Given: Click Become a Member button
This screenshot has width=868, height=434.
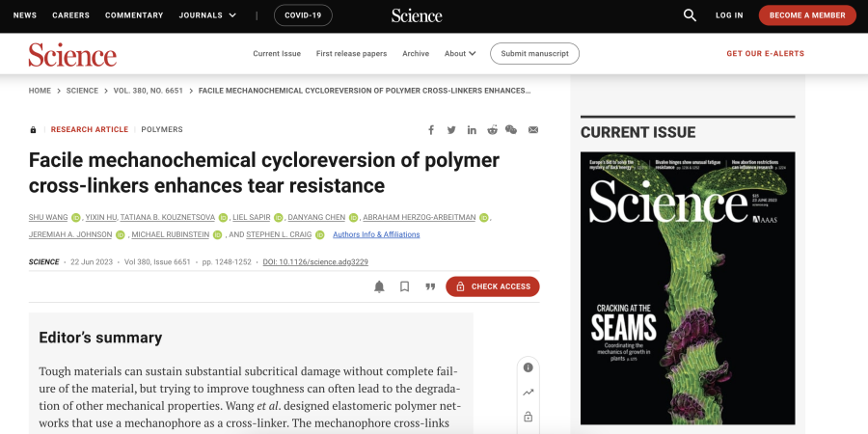Looking at the screenshot, I should click(807, 15).
